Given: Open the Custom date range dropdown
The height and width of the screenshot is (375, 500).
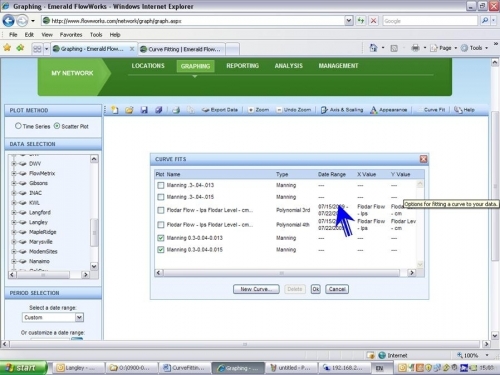Looking at the screenshot, I should (79, 317).
